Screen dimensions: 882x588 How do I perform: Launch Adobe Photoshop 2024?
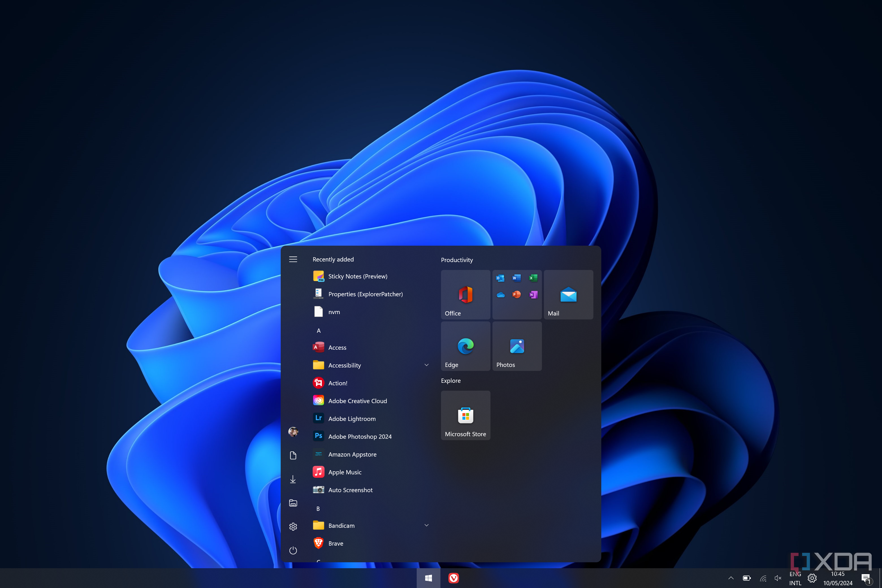[371, 436]
